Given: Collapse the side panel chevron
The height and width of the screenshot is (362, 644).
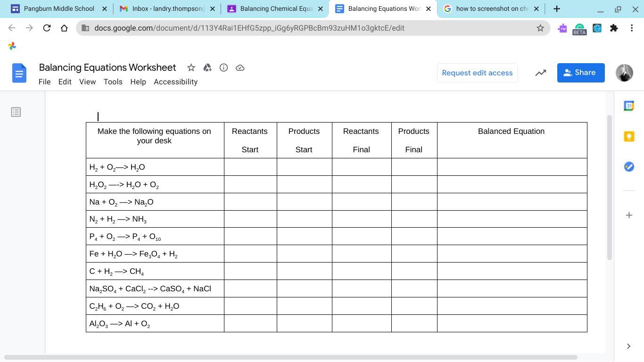Looking at the screenshot, I should tap(628, 346).
